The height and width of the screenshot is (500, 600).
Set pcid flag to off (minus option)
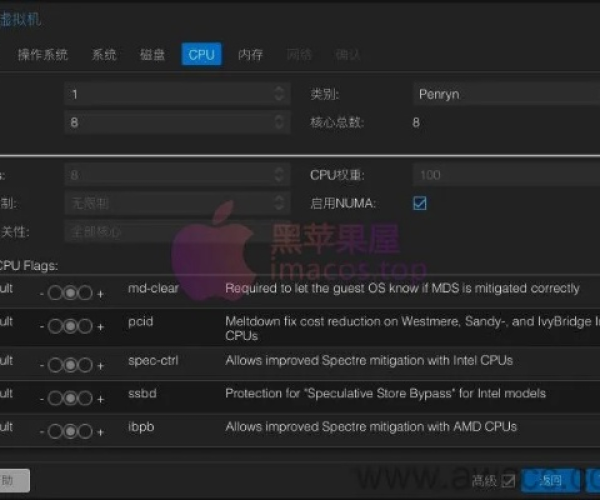tap(55, 326)
